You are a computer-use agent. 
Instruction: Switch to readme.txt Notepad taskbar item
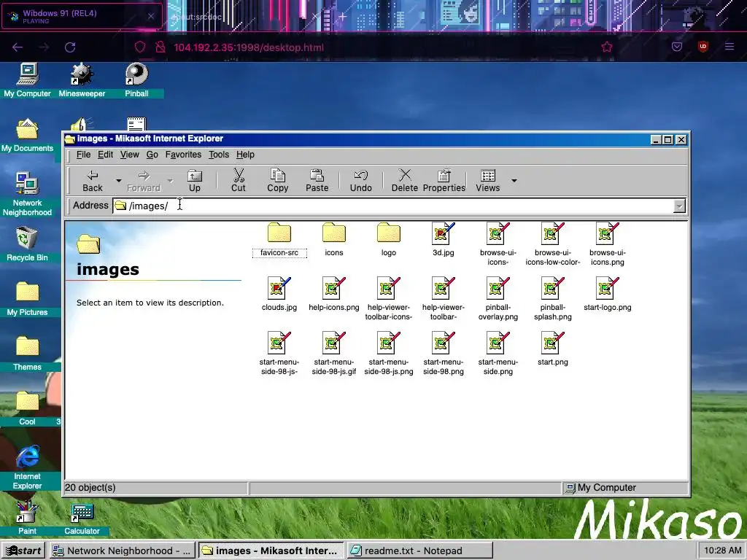tap(419, 551)
